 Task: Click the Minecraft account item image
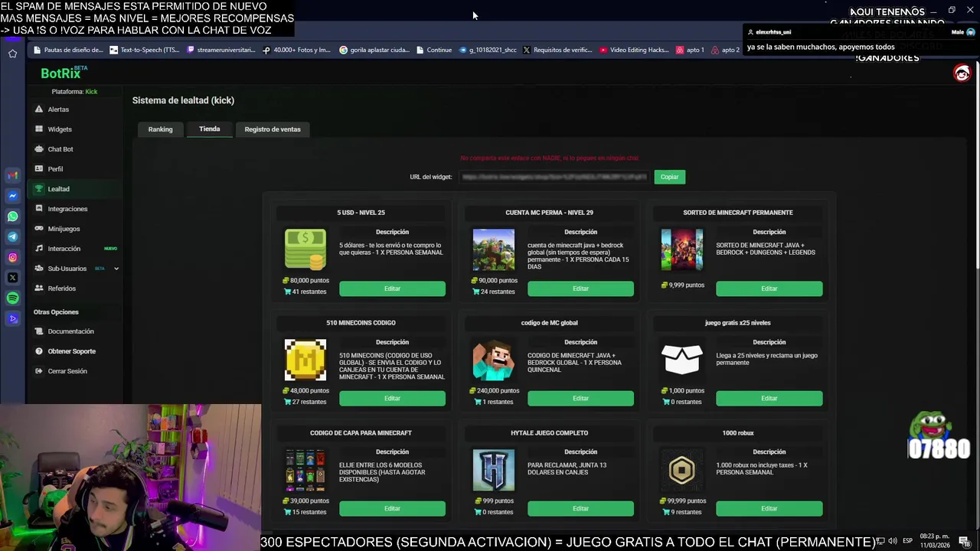[494, 249]
